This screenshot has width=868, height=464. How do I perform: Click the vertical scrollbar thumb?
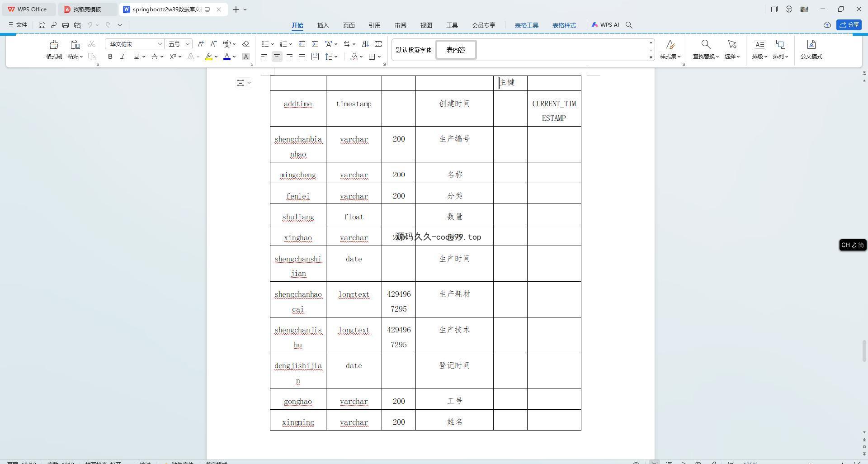[864, 351]
